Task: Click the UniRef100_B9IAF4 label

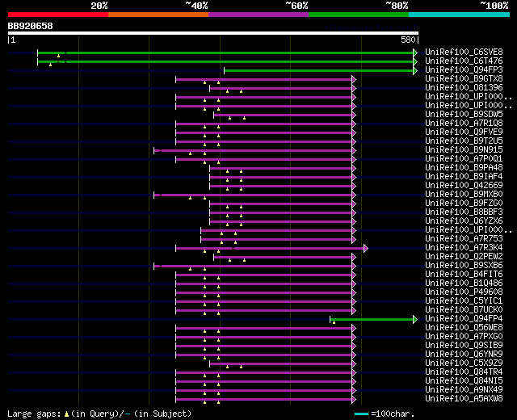Action: point(464,176)
